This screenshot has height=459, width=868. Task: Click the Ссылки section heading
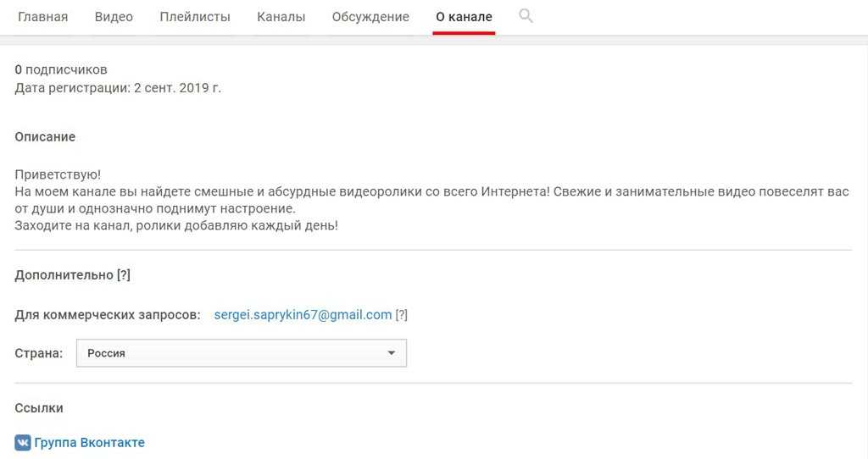(39, 408)
